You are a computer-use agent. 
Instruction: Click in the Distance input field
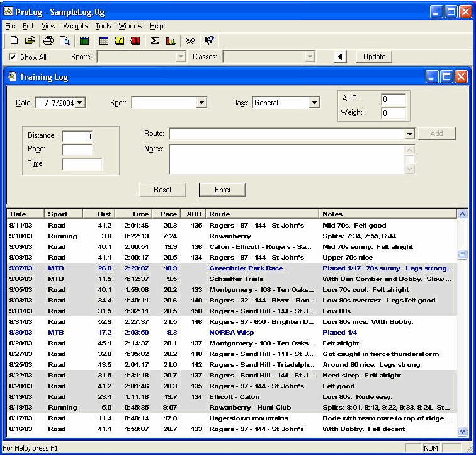[x=77, y=136]
